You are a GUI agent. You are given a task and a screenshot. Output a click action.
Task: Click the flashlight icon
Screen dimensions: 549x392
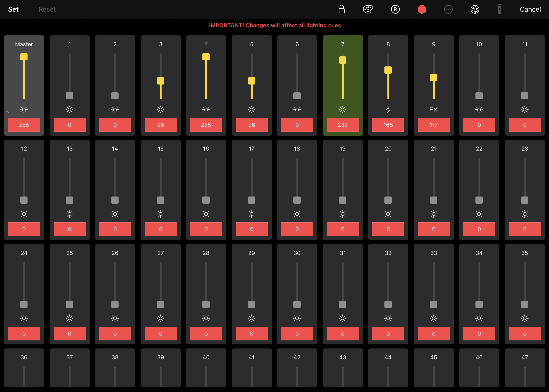[x=499, y=9]
